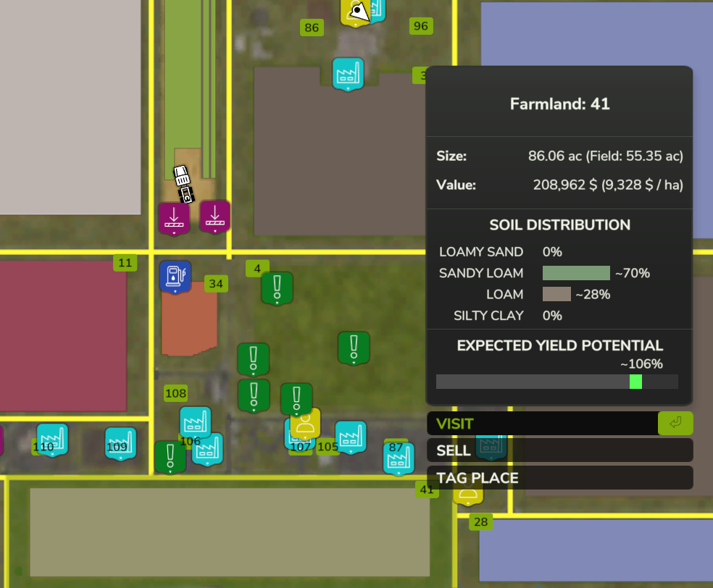
Task: Click the field number label 96
Action: 420,26
